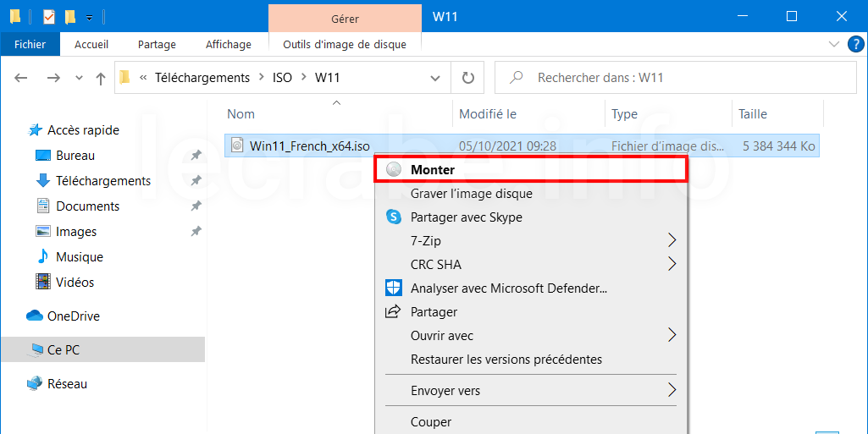The height and width of the screenshot is (434, 868).
Task: Open Bureau in quick access
Action: coord(75,156)
